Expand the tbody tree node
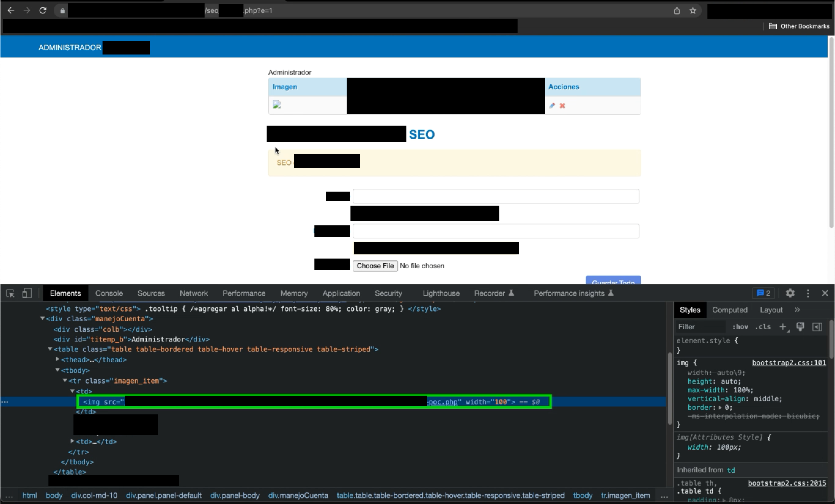This screenshot has width=835, height=504. point(58,370)
